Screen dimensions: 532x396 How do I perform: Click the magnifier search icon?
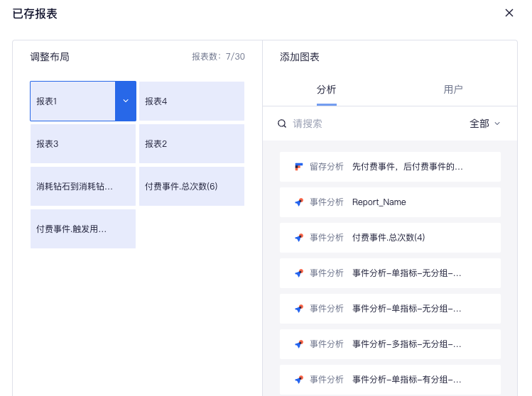click(282, 123)
